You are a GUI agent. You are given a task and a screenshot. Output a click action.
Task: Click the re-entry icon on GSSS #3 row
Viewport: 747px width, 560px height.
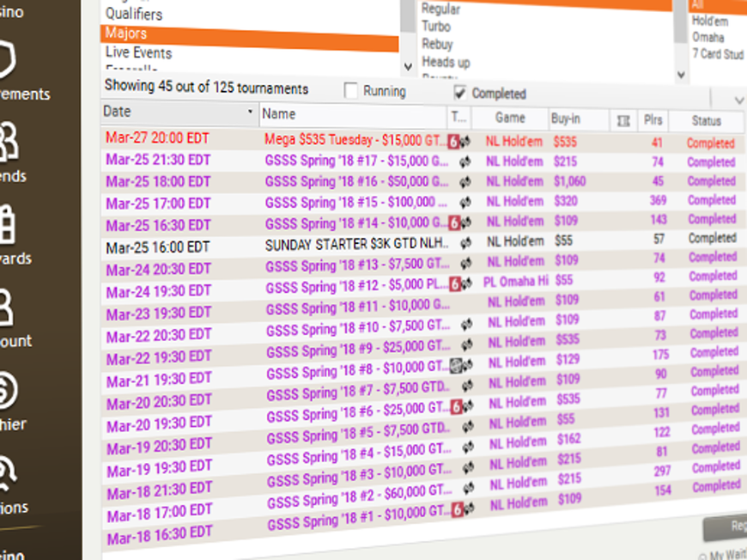pyautogui.click(x=469, y=467)
